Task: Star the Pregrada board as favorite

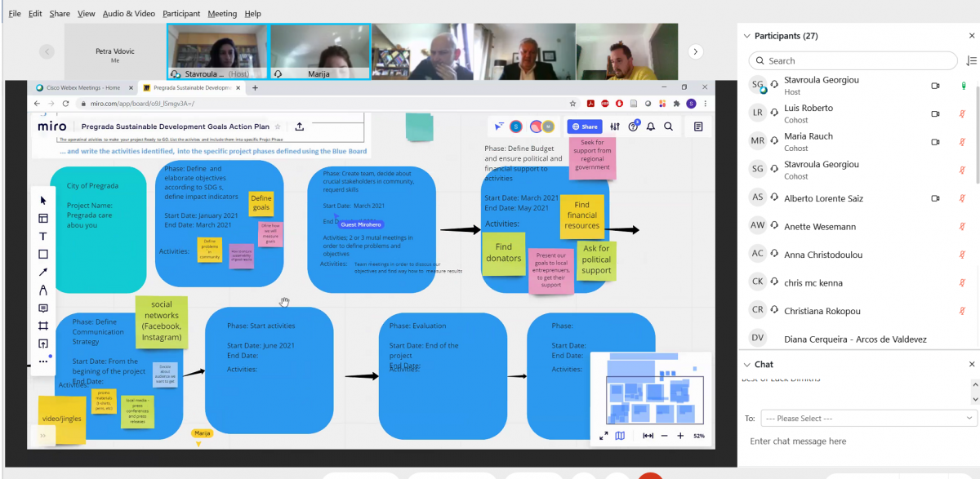Action: pos(278,126)
